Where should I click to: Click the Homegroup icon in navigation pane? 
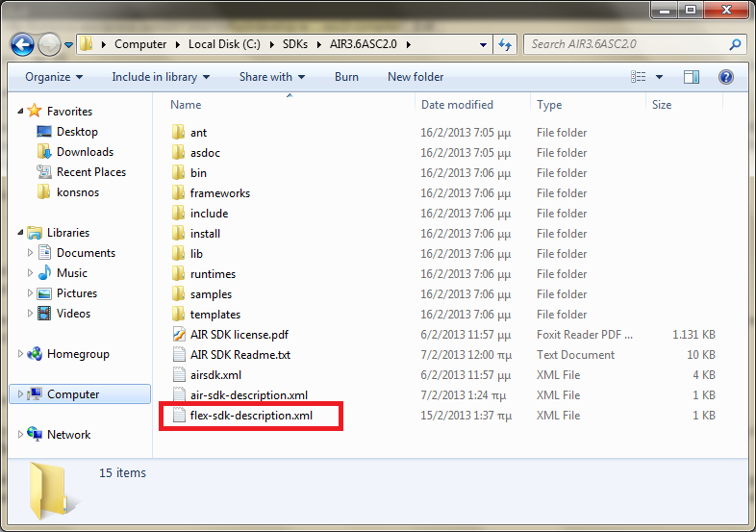[x=35, y=354]
